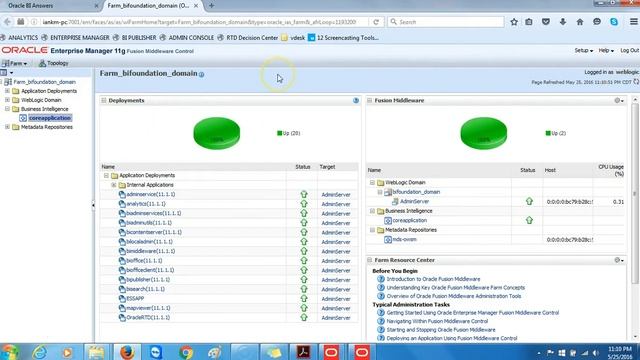Open the Fusion Middleware panel options gear

click(619, 100)
